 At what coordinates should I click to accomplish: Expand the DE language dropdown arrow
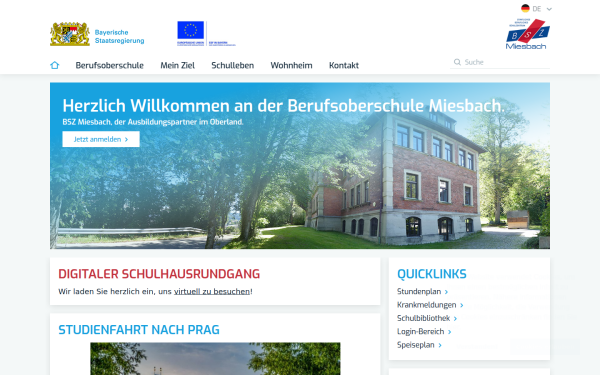(x=549, y=9)
